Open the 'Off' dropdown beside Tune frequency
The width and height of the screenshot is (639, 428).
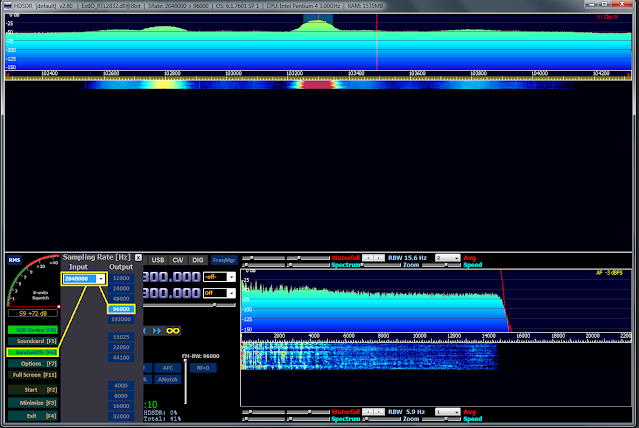(219, 293)
